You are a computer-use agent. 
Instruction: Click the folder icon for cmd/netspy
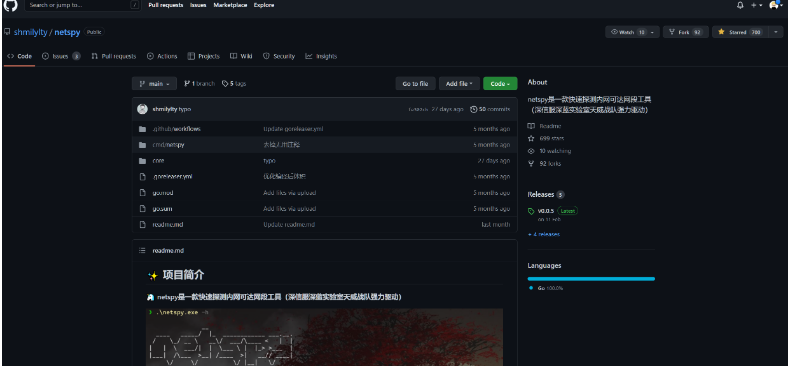(142, 145)
